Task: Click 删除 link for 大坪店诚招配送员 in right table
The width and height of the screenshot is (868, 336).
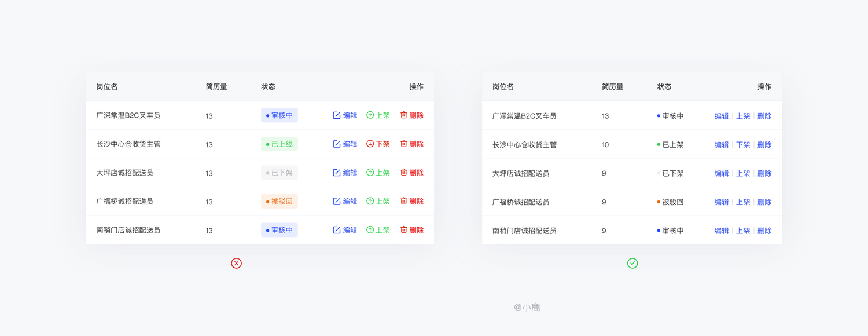Action: (764, 173)
